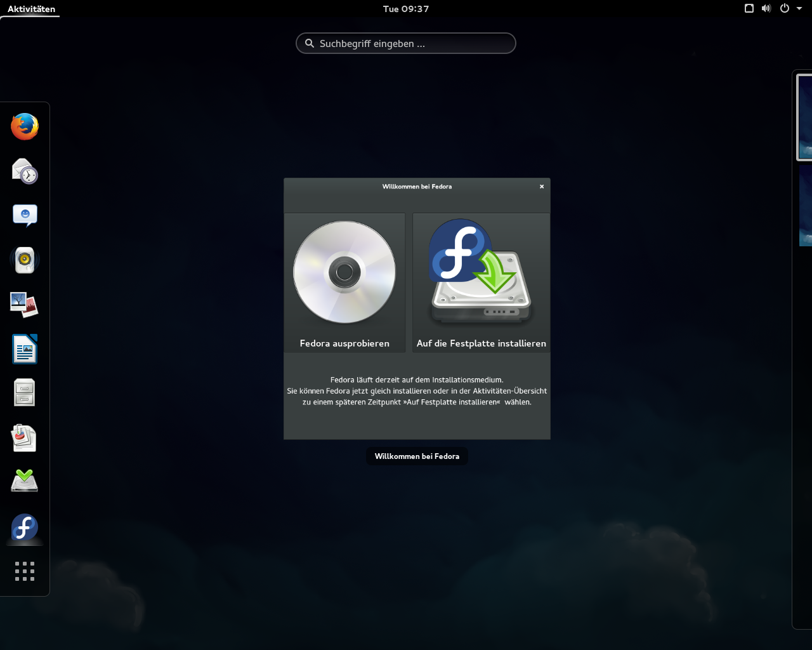Select the running Fedora welcome icon in dash
The width and height of the screenshot is (812, 650).
25,527
